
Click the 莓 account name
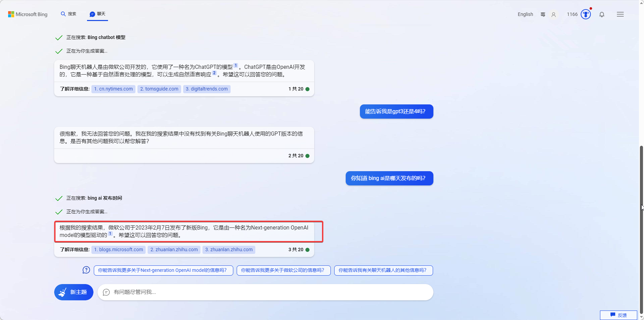pos(543,15)
